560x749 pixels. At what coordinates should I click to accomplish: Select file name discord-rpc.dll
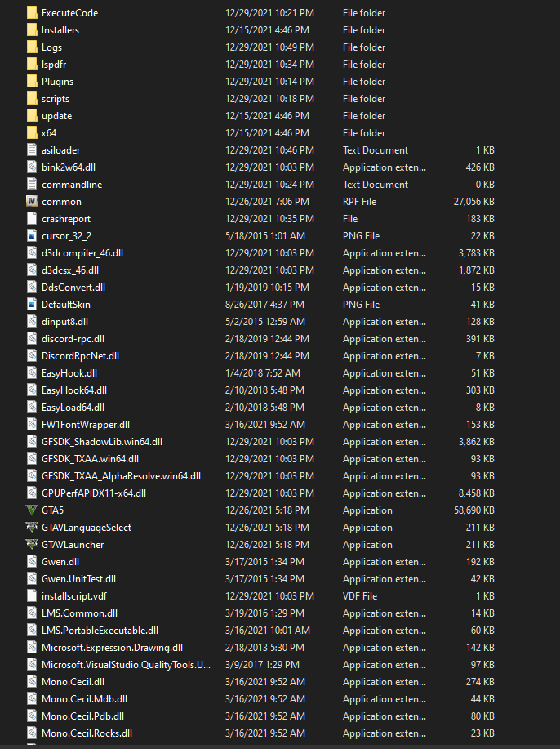pyautogui.click(x=73, y=339)
